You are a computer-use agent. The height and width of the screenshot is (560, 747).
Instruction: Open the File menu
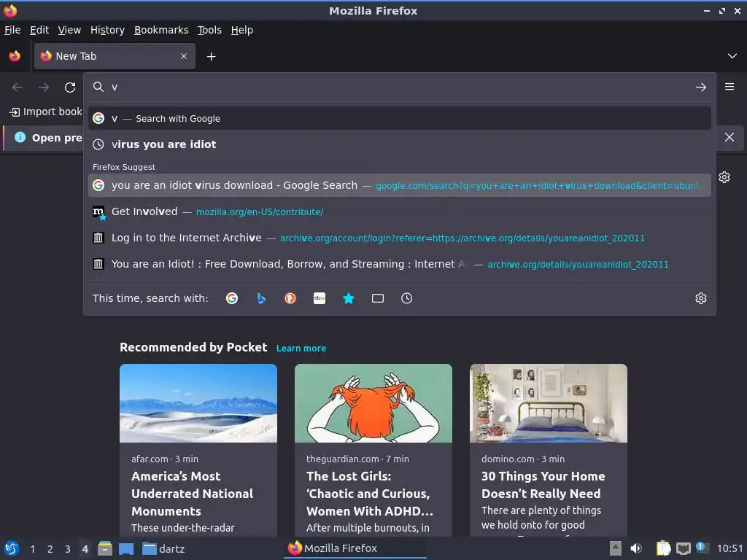[x=12, y=30]
